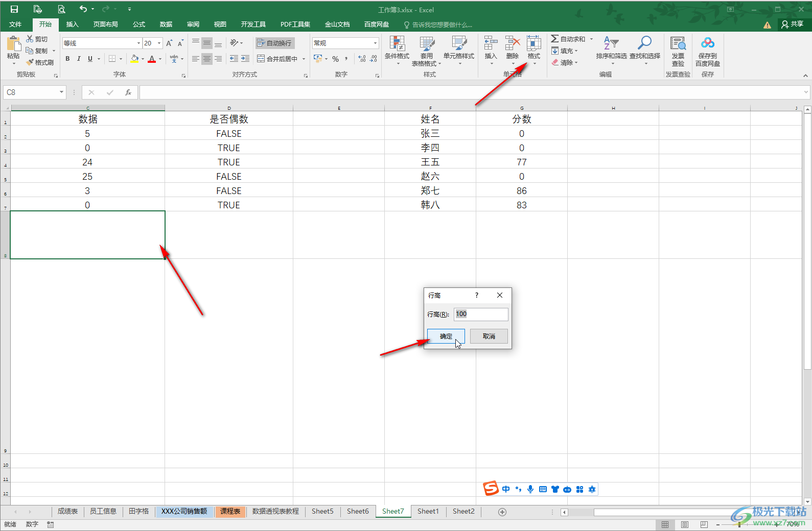Open Sort and Filter (排序和筛选)
812x531 pixels.
[x=611, y=51]
